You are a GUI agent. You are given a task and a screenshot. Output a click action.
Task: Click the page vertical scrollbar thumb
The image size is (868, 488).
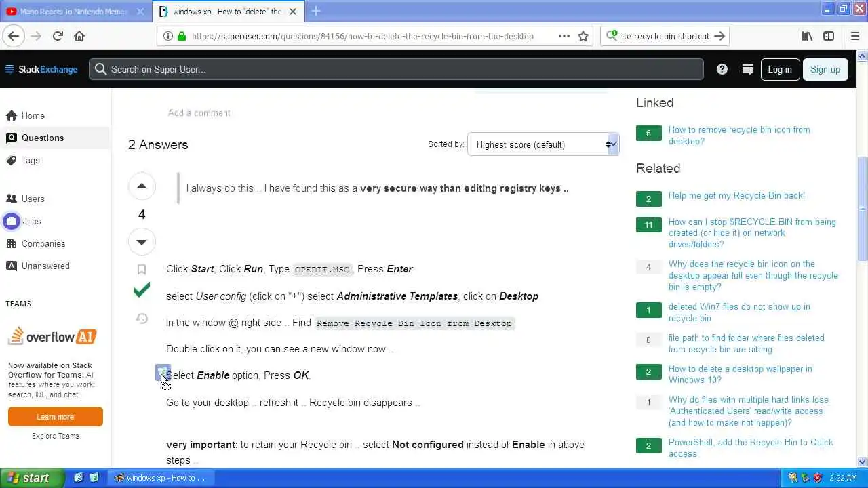(x=862, y=208)
